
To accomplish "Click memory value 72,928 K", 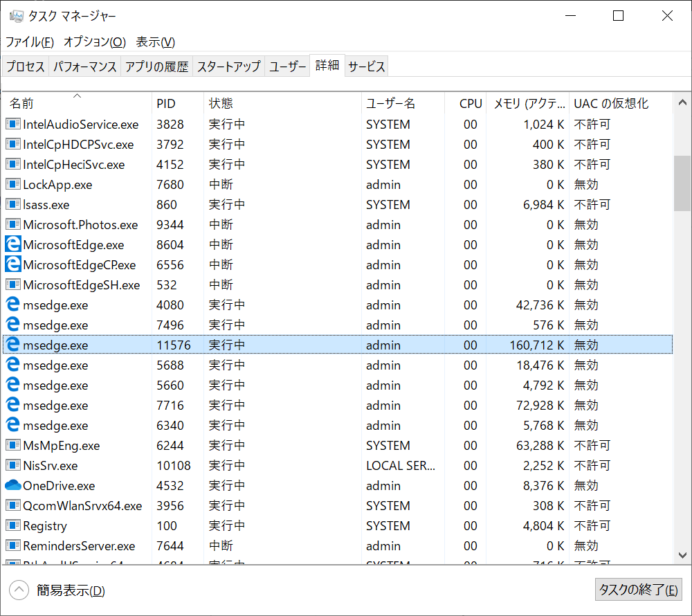I will (x=540, y=406).
